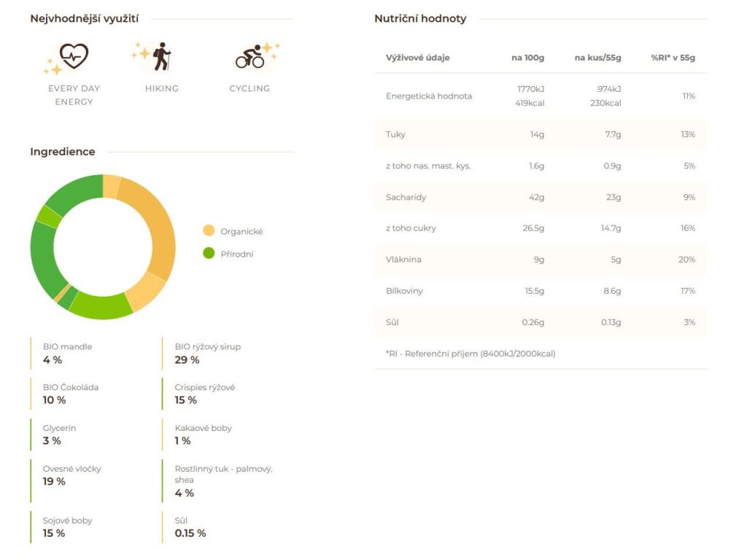Image resolution: width=747 pixels, height=560 pixels.
Task: Click the Sojové boby ingredient entry
Action: click(67, 527)
